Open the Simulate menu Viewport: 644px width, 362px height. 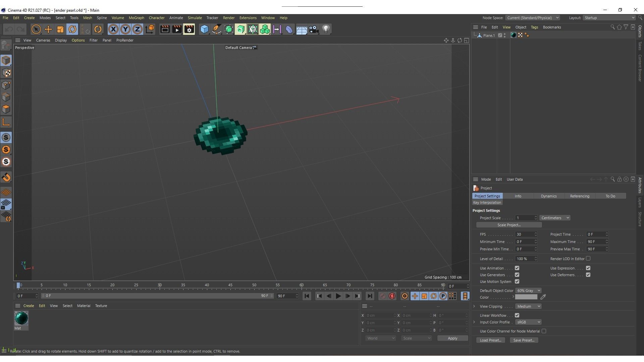pos(195,18)
